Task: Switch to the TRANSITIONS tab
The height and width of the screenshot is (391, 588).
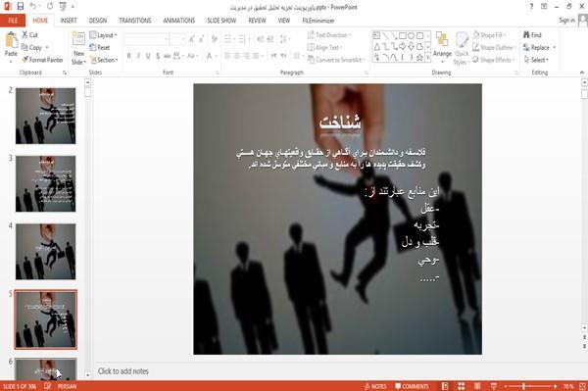Action: [135, 21]
